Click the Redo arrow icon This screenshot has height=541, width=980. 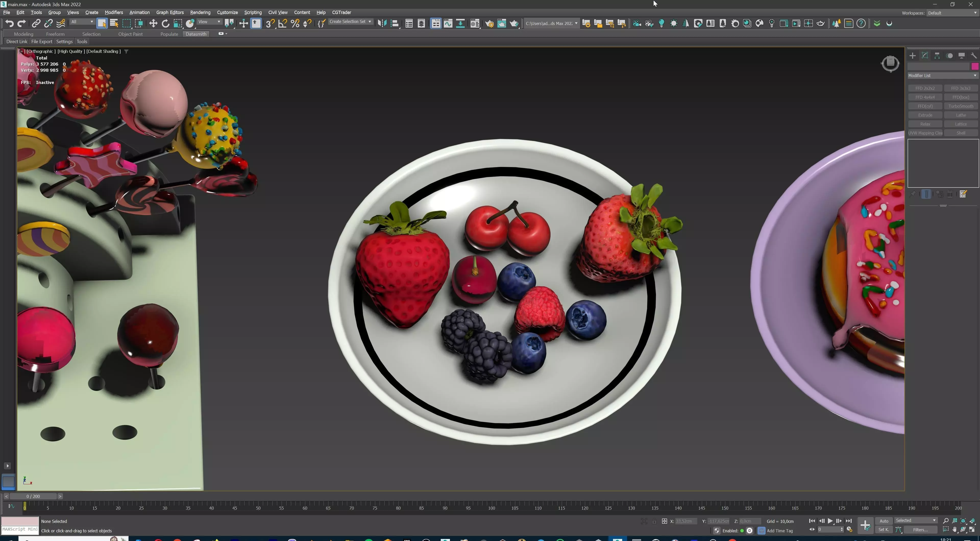click(22, 23)
